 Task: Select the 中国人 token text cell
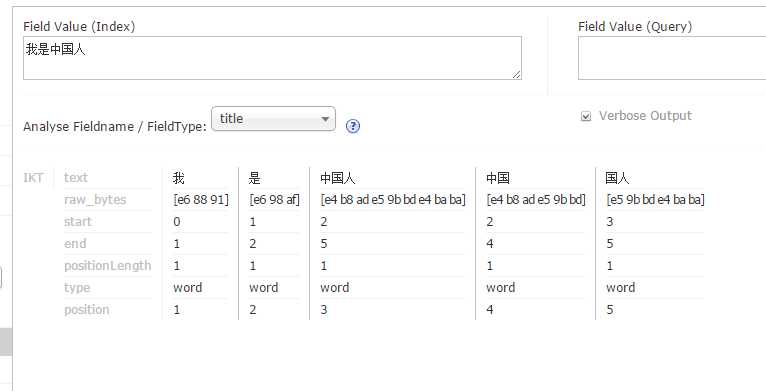coord(338,178)
